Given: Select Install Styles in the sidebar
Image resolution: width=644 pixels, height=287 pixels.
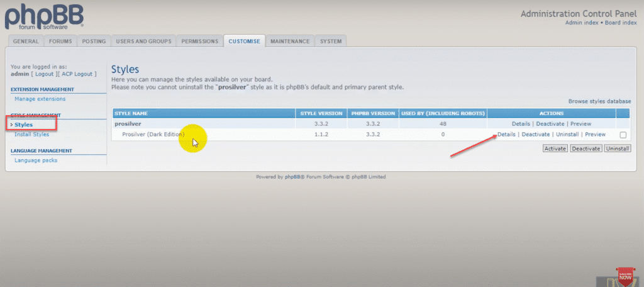Looking at the screenshot, I should [x=31, y=134].
